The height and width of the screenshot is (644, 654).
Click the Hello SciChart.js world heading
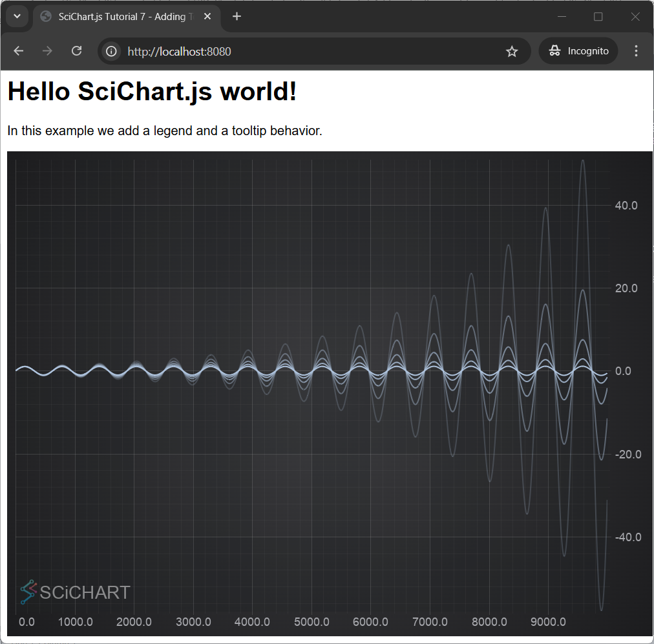coord(152,92)
